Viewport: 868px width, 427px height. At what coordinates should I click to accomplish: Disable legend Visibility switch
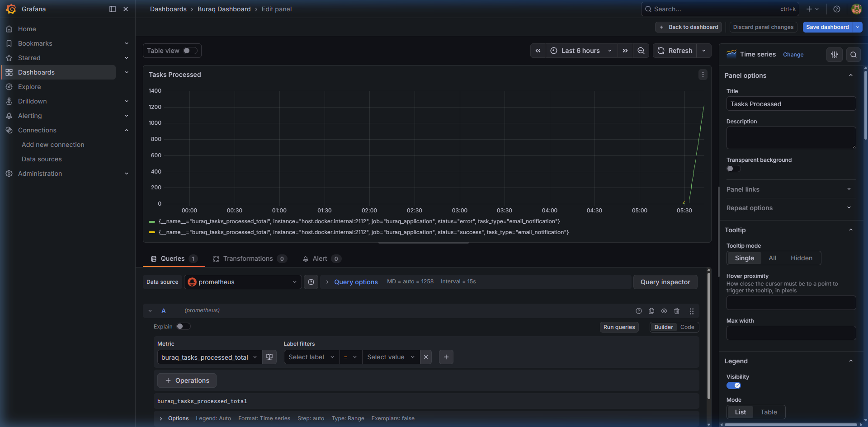point(734,385)
